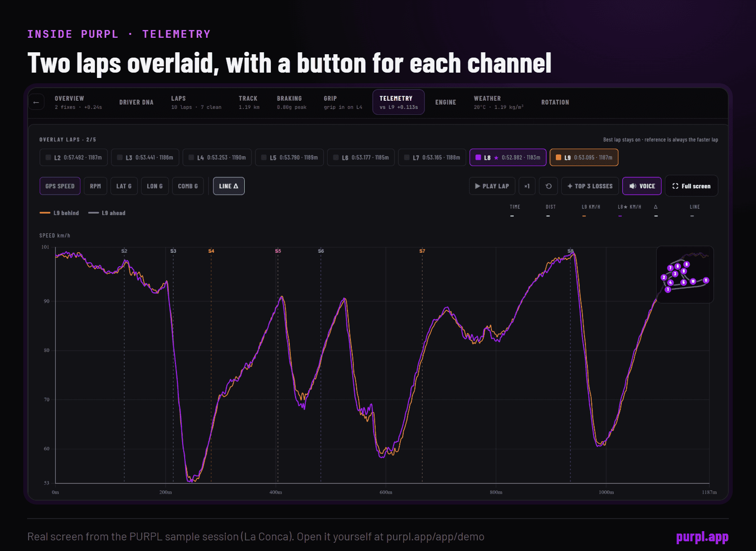
Task: Expand chart to Full screen
Action: [692, 186]
